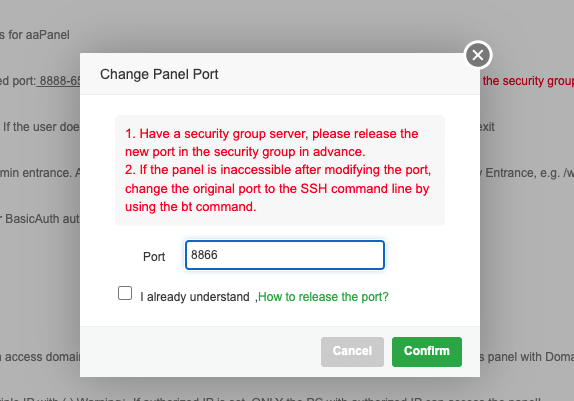
Task: Click the second warning about SSH command
Action: point(278,188)
